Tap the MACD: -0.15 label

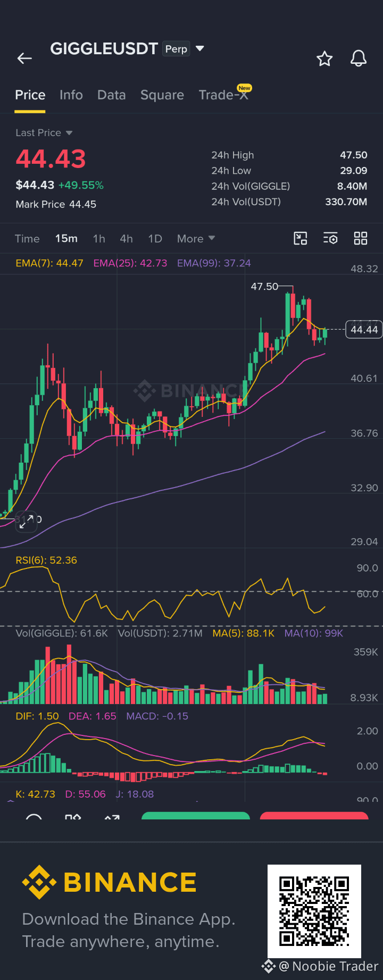click(157, 716)
